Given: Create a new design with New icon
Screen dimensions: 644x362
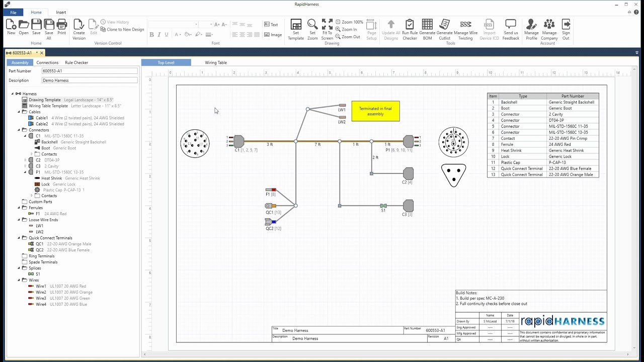Looking at the screenshot, I should (x=11, y=27).
